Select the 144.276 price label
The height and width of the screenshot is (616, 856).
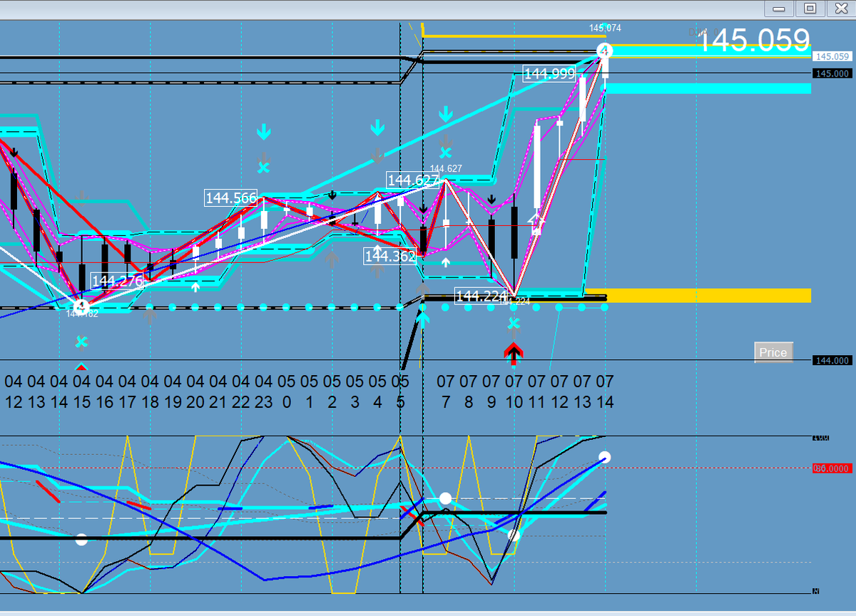pos(118,282)
